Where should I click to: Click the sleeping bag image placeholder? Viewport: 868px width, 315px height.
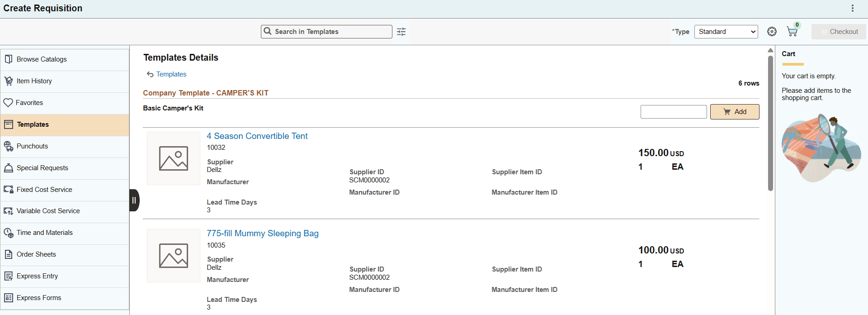tap(174, 256)
